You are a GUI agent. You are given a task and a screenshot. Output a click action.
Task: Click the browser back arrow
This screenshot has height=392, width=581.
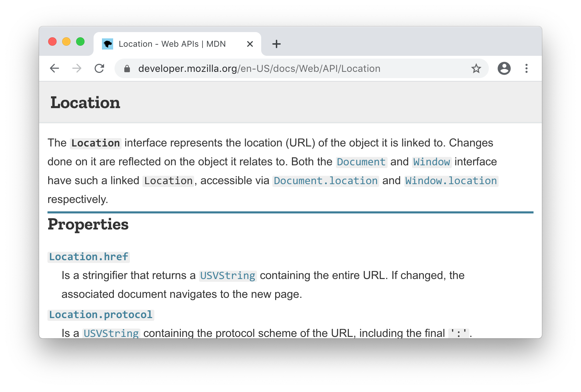[x=54, y=68]
